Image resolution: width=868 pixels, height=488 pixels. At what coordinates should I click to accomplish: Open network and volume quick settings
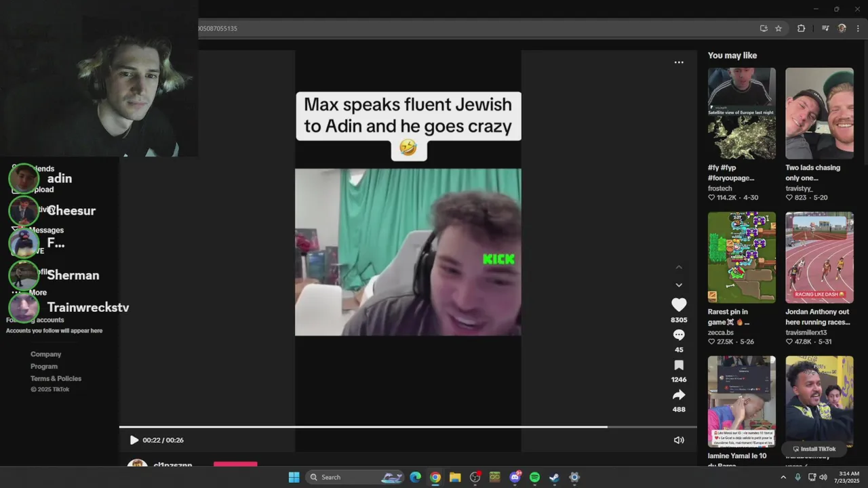click(817, 477)
